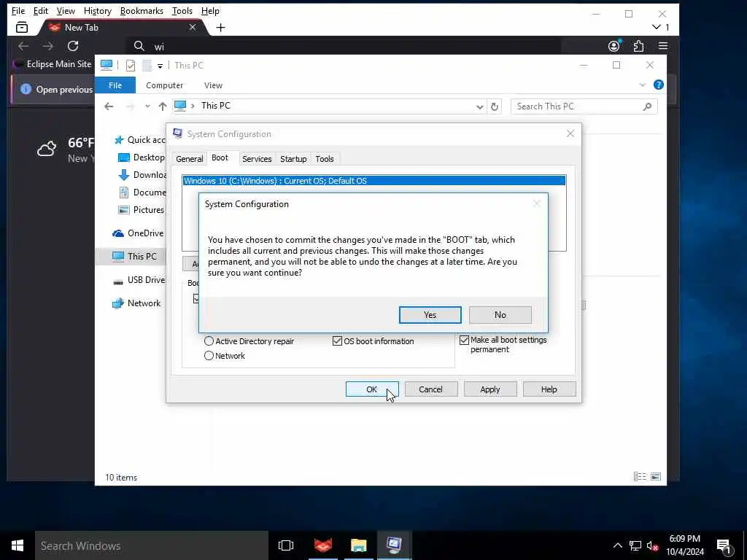Confirm with the Yes button
The image size is (747, 560).
[430, 315]
